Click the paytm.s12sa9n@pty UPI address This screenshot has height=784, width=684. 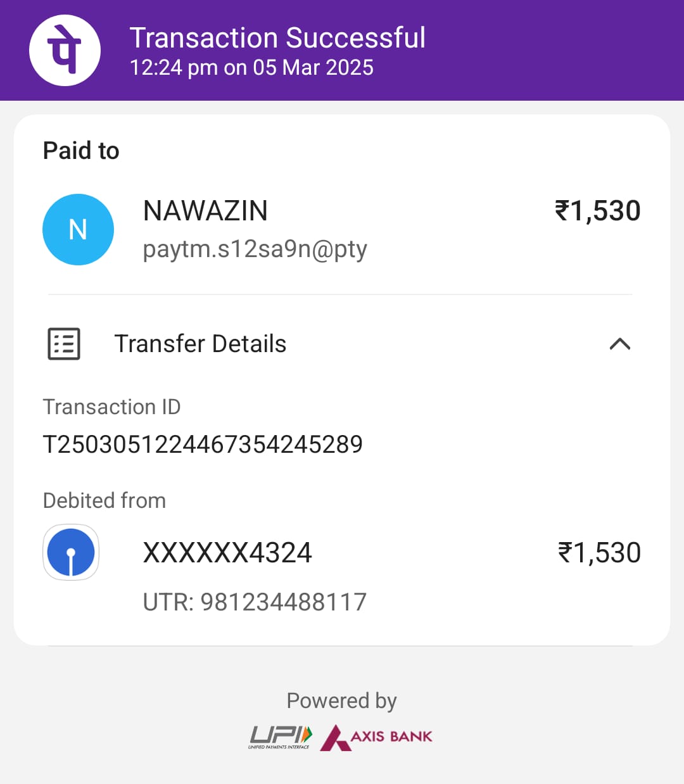click(x=255, y=249)
